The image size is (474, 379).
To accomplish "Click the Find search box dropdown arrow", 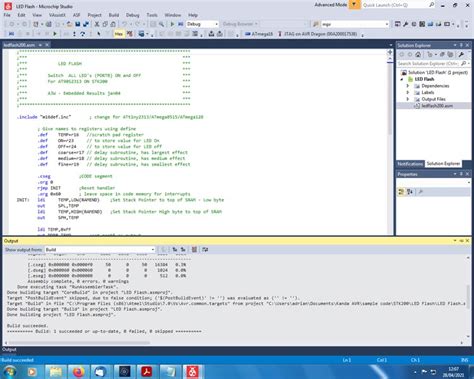I will coord(387,24).
